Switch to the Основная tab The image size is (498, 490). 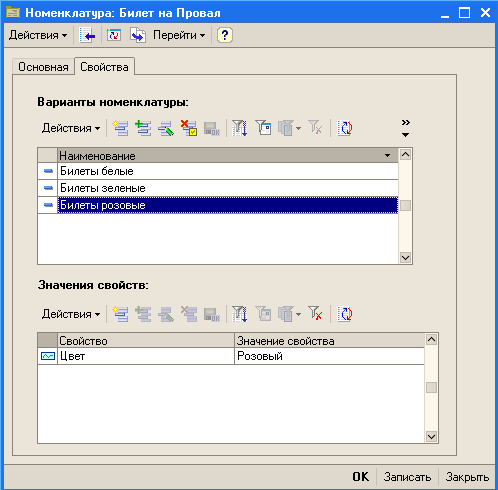(x=43, y=67)
